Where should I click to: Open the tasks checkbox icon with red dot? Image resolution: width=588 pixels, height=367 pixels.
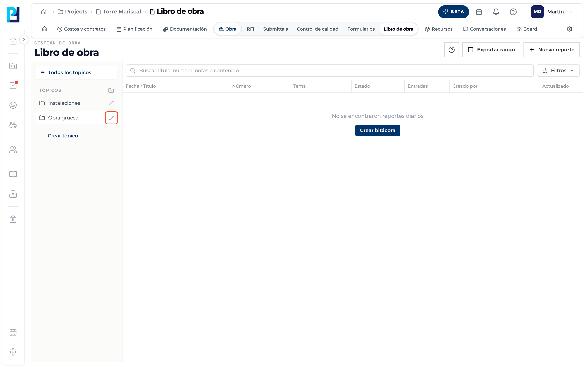click(x=13, y=85)
